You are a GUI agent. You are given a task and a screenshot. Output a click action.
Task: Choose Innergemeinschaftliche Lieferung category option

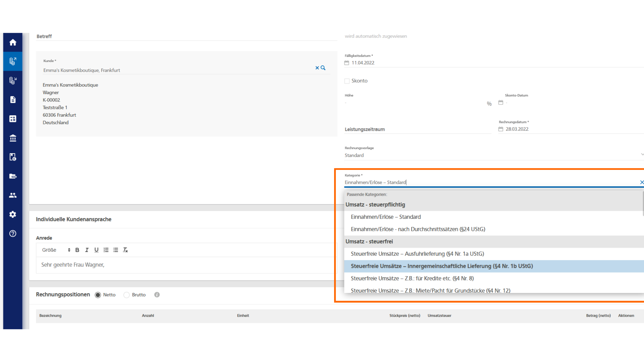click(494, 266)
